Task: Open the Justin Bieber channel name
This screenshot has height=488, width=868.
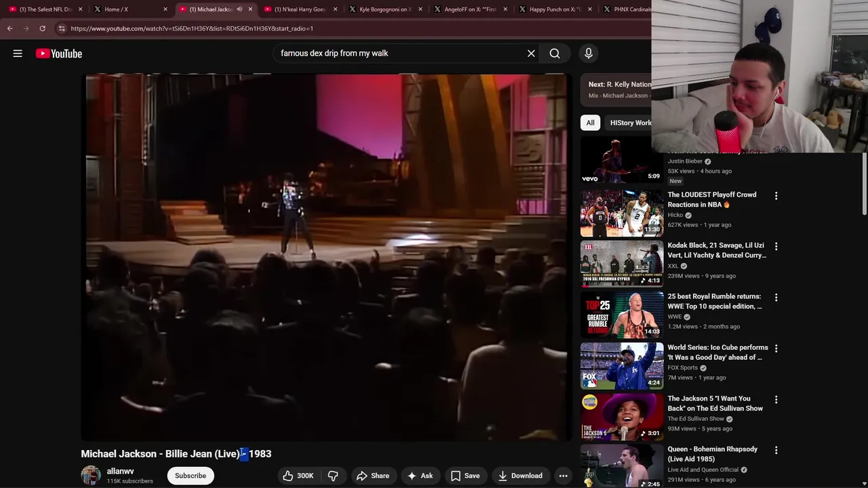Action: click(685, 161)
